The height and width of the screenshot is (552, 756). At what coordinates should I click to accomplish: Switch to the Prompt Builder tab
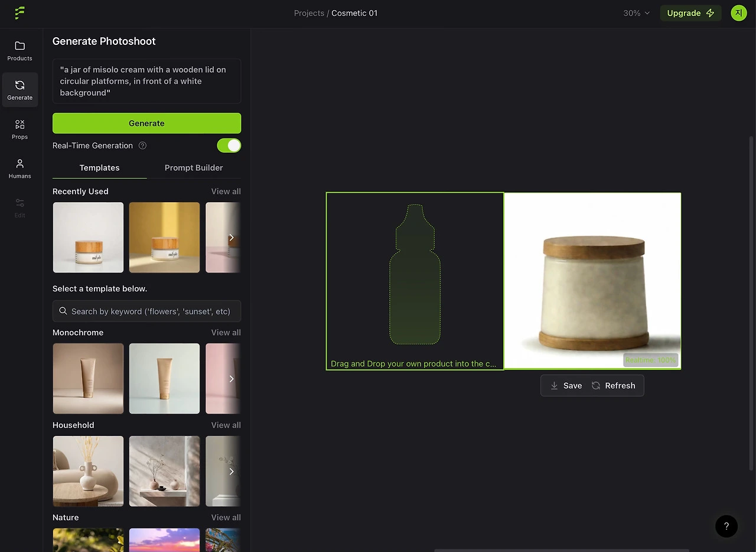tap(194, 168)
